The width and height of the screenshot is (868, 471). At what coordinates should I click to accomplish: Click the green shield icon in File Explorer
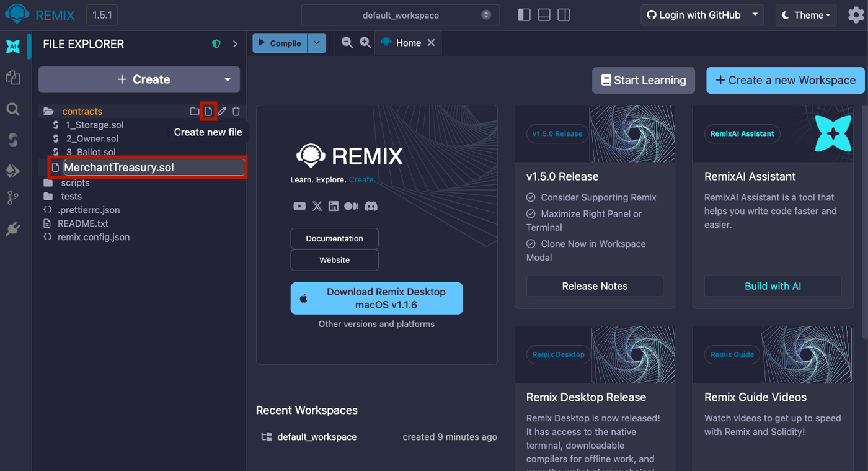216,44
